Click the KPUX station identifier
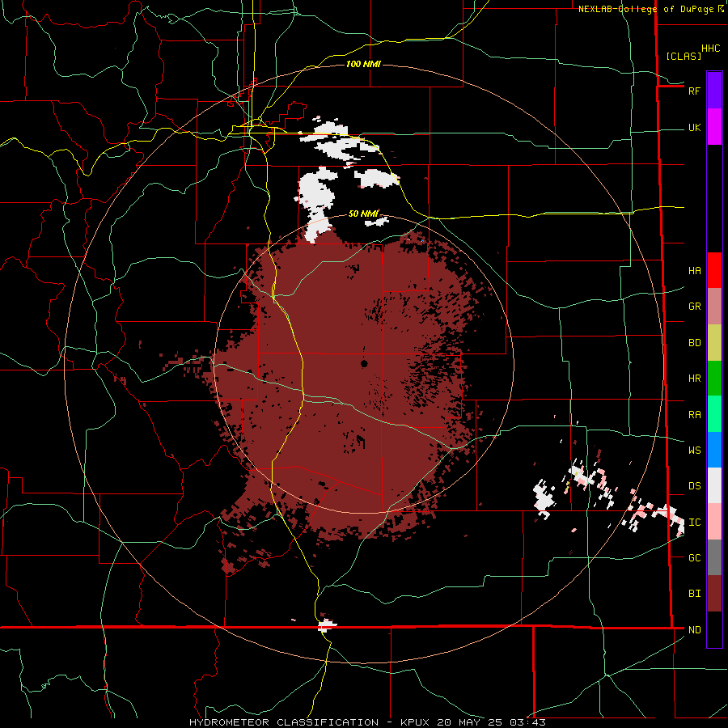This screenshot has width=728, height=728. [416, 722]
